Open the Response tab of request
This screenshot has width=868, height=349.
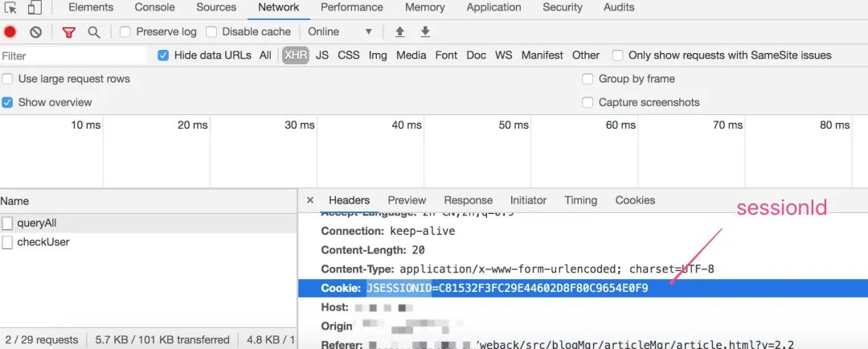point(468,200)
